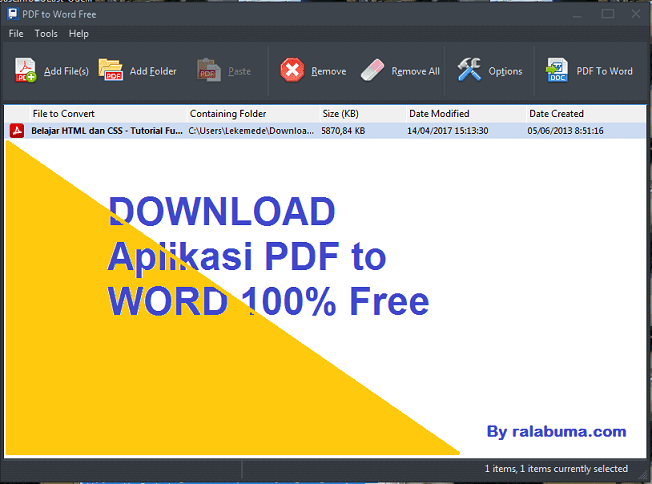Click the PDF To Word label
This screenshot has height=484, width=652.
click(604, 71)
